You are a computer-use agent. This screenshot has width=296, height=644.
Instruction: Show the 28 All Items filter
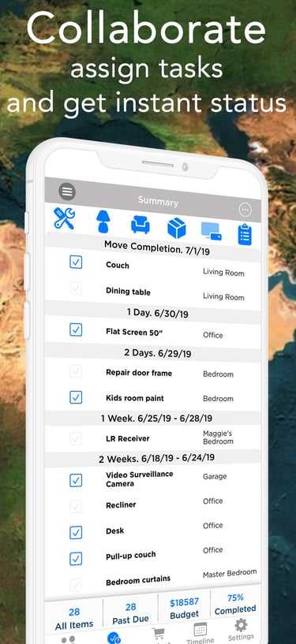tap(74, 619)
